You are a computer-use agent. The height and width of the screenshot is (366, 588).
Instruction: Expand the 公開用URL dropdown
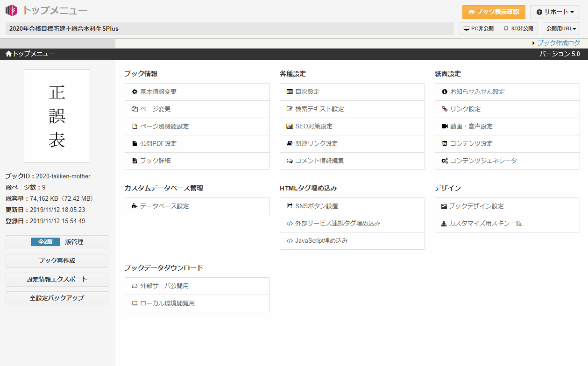[561, 28]
